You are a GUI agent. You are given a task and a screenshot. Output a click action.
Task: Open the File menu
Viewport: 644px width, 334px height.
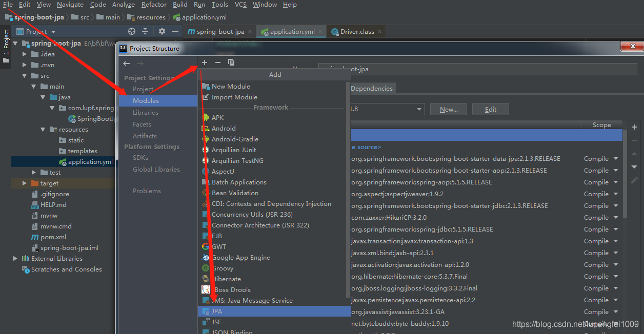tap(8, 5)
